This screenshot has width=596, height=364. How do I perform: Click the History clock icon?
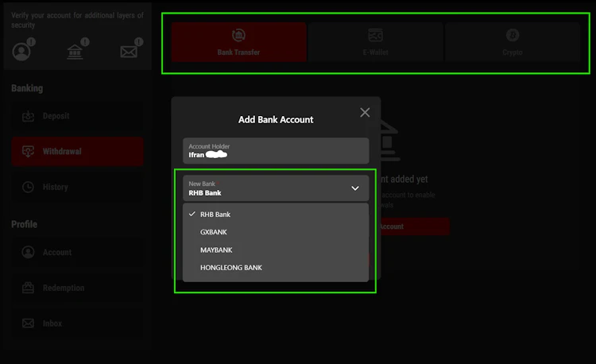(28, 187)
